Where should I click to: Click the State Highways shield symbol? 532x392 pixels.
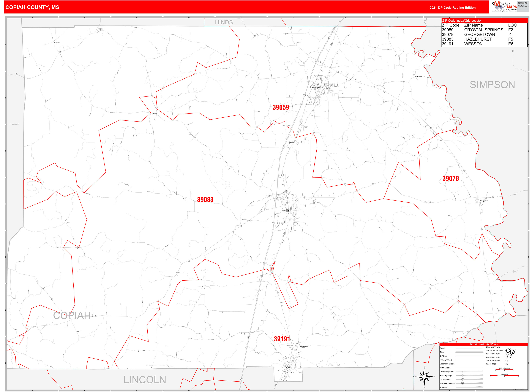[x=463, y=375]
